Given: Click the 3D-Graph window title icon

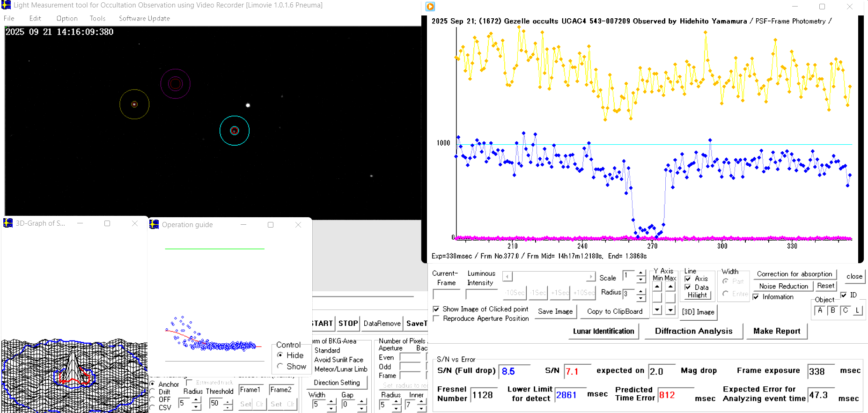Looking at the screenshot, I should (8, 223).
